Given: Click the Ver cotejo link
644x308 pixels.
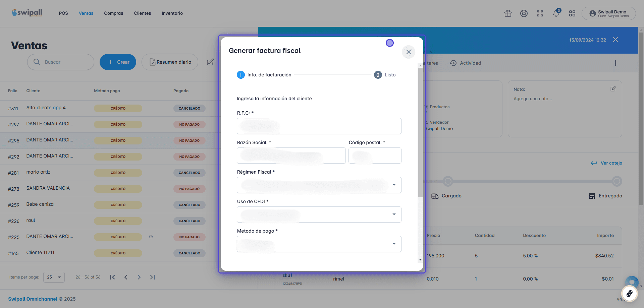Looking at the screenshot, I should pos(606,163).
